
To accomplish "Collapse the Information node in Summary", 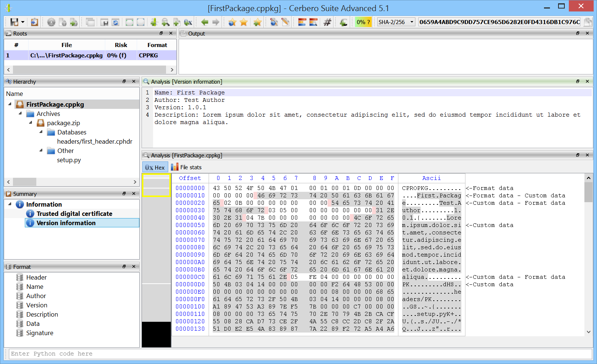I will tap(10, 204).
